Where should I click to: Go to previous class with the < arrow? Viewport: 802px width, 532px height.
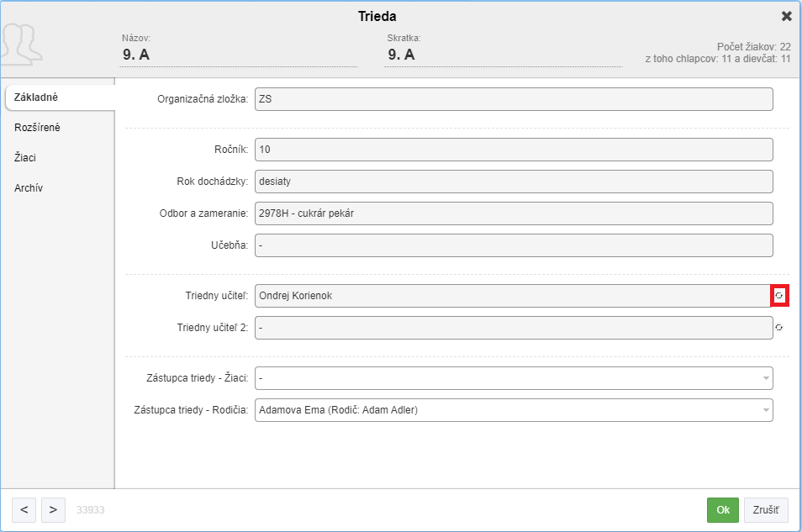[24, 510]
